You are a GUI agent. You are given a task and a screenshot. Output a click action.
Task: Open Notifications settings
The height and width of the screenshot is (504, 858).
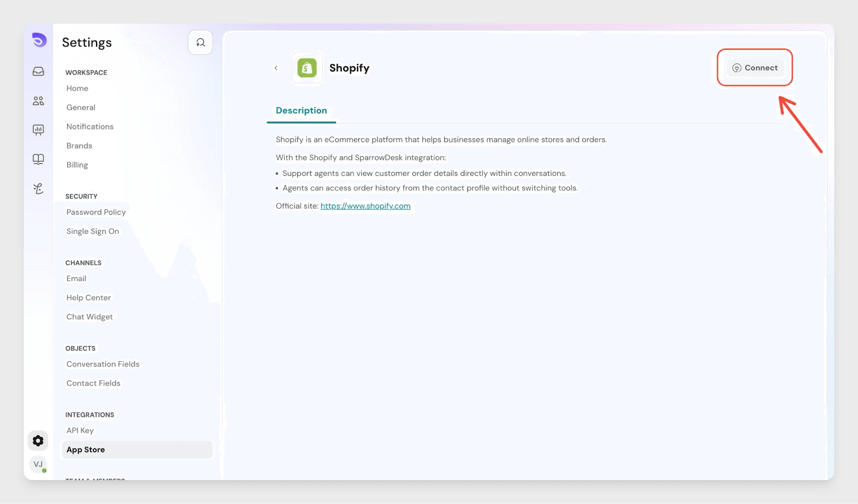point(90,127)
